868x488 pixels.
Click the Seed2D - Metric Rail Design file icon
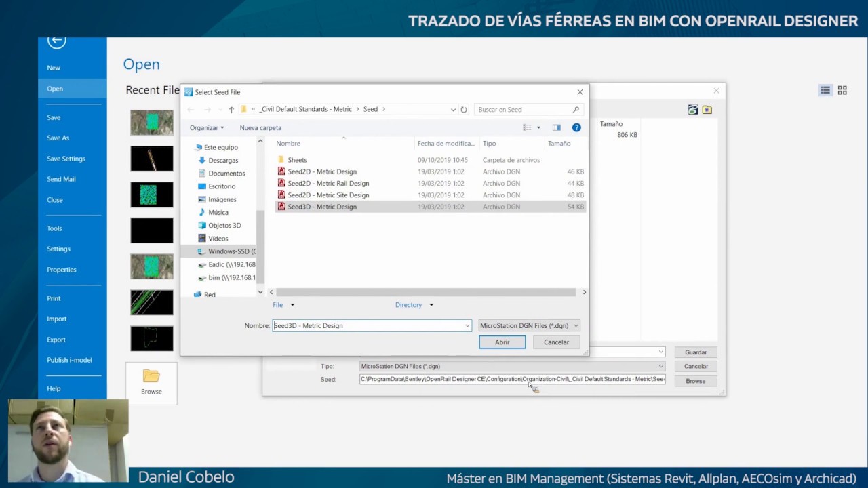[x=281, y=183]
